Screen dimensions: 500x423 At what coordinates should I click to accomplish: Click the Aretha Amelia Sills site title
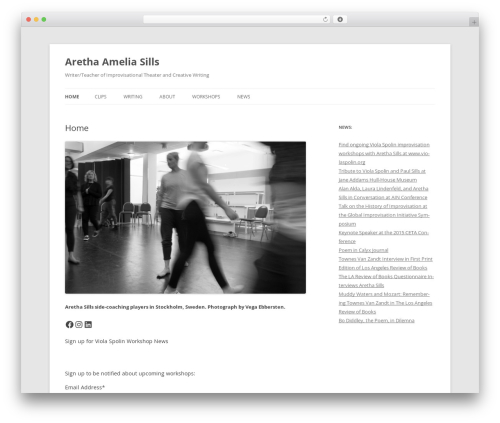112,62
